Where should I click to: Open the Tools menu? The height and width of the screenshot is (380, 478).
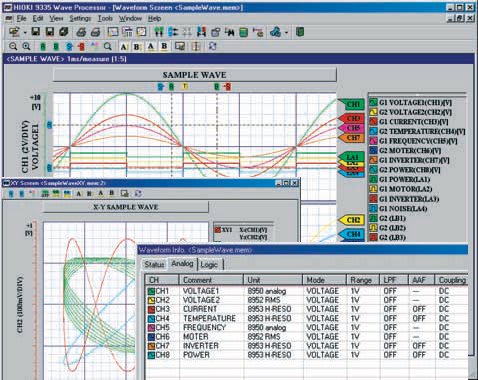(x=105, y=18)
